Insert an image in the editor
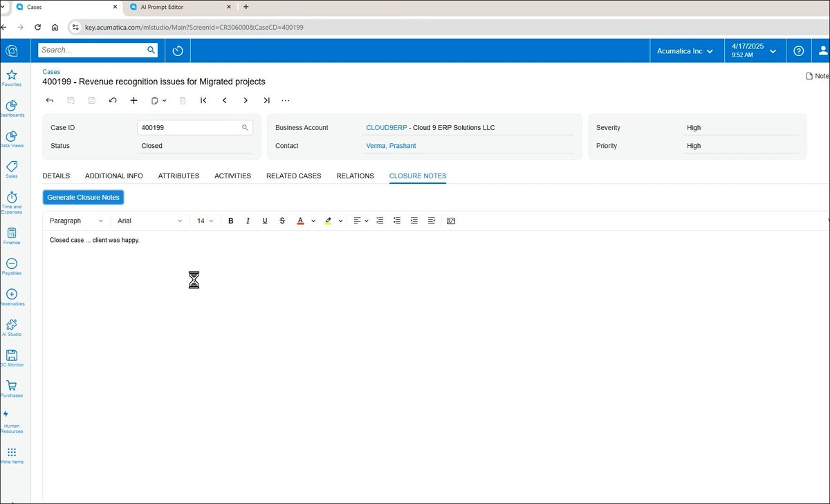Image resolution: width=830 pixels, height=504 pixels. click(451, 221)
